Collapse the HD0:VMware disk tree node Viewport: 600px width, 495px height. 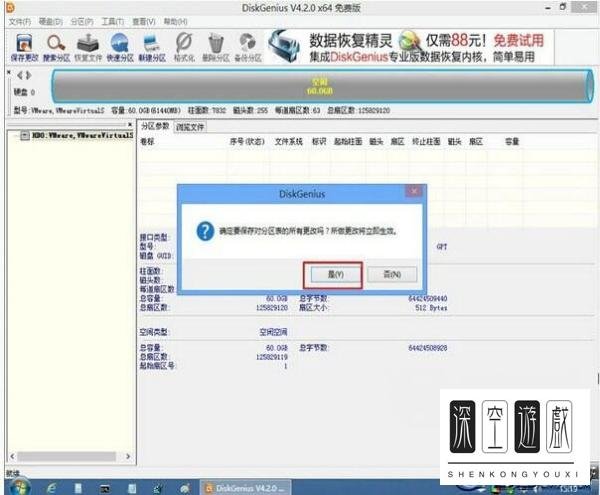(24, 135)
